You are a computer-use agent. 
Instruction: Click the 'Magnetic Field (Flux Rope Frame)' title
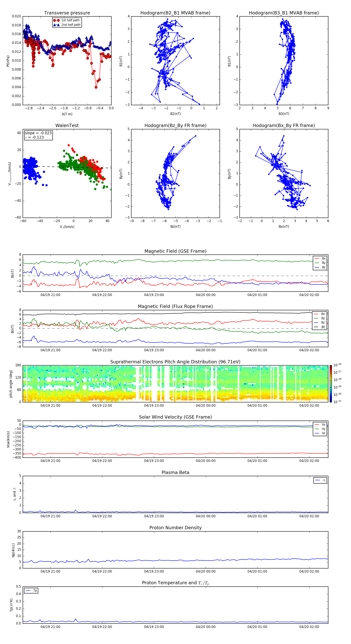coord(175,307)
